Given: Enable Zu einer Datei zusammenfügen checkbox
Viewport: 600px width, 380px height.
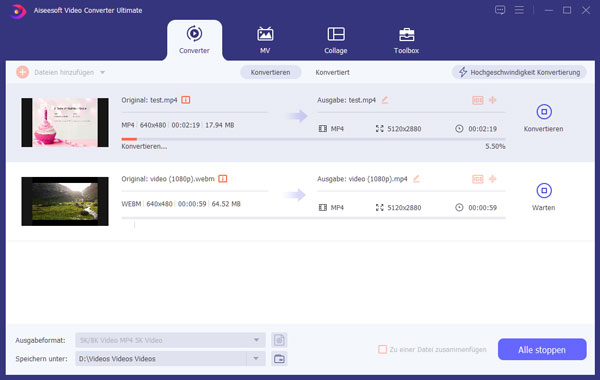Looking at the screenshot, I should tap(382, 349).
